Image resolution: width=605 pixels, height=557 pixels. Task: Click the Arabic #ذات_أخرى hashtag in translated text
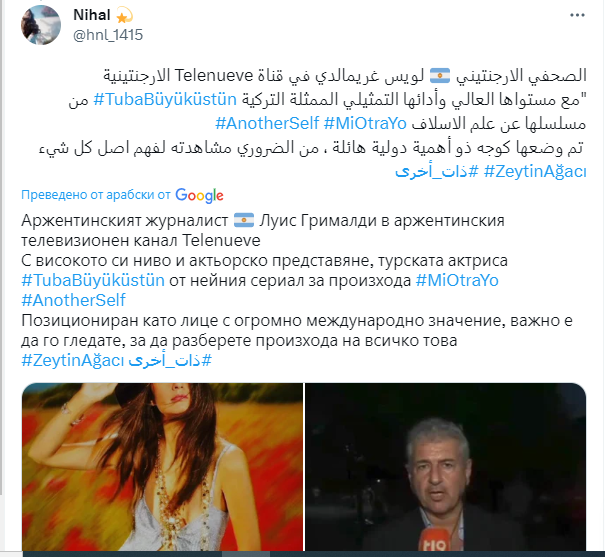point(170,361)
